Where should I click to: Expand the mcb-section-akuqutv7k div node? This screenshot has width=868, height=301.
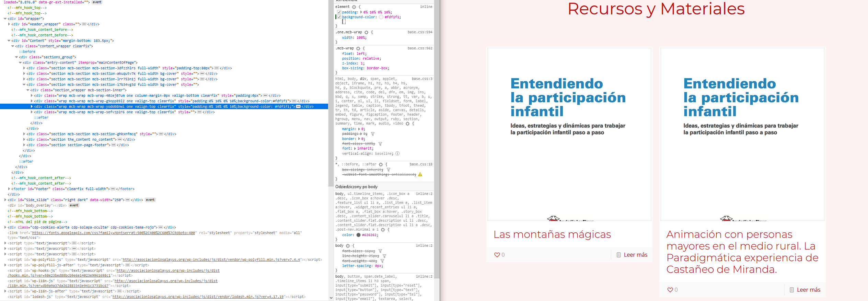24,73
